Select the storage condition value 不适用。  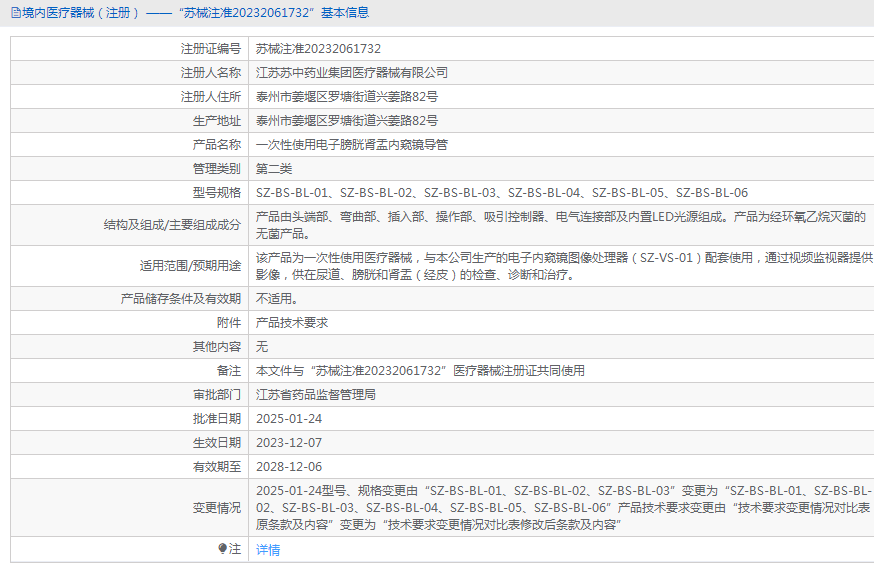click(276, 299)
